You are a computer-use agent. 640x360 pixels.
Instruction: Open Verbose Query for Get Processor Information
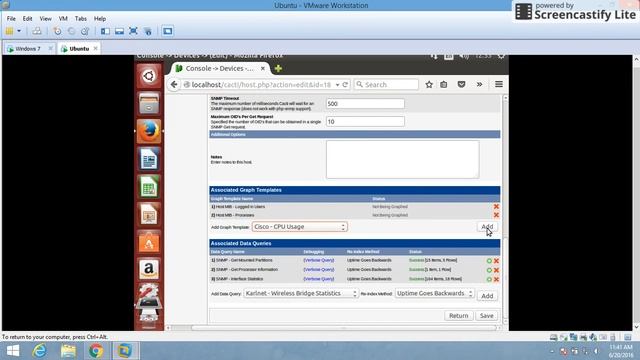[319, 269]
